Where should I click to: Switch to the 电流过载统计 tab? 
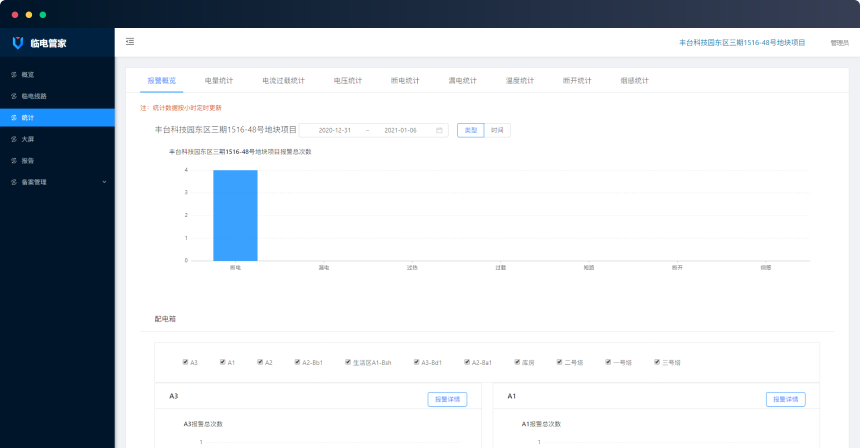point(284,81)
